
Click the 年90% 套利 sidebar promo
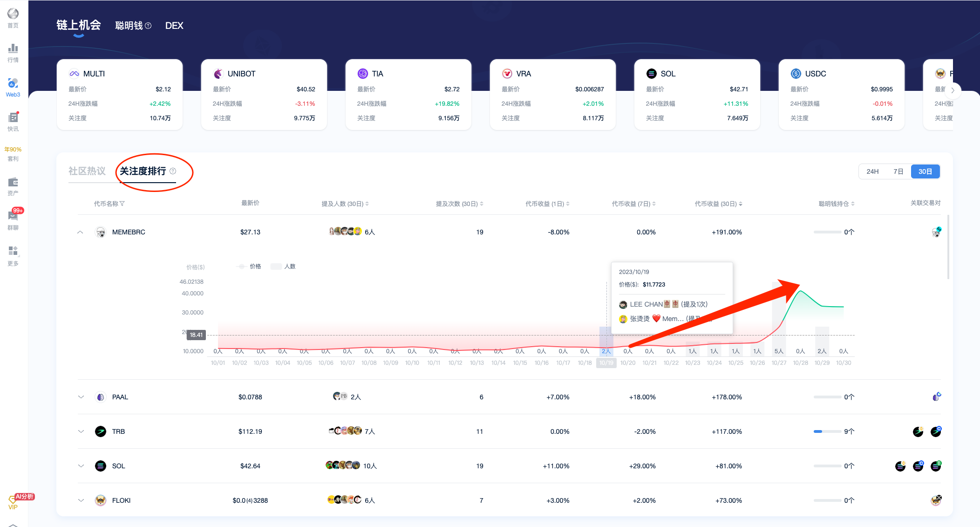point(13,154)
